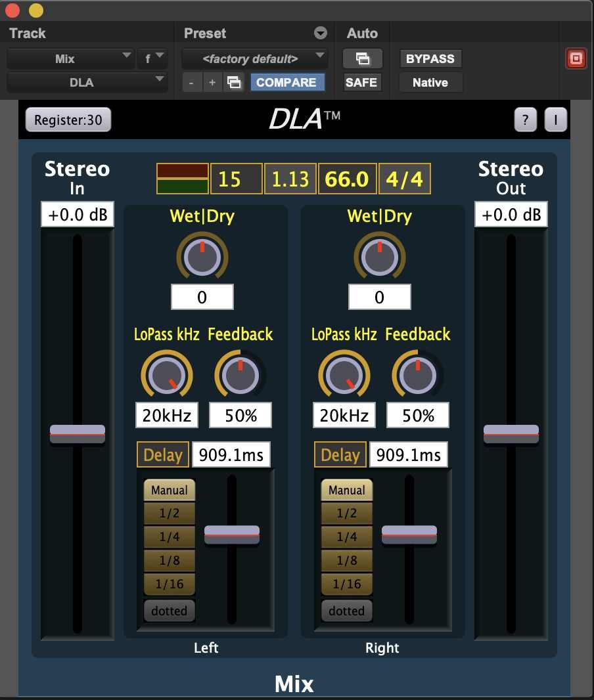The height and width of the screenshot is (700, 594).
Task: Select Manual delay mode on Right channel
Action: tap(346, 490)
